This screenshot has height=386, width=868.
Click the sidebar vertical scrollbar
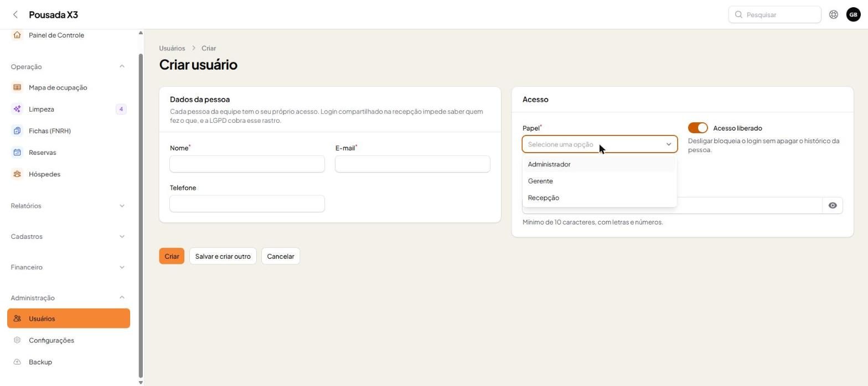pos(141,216)
